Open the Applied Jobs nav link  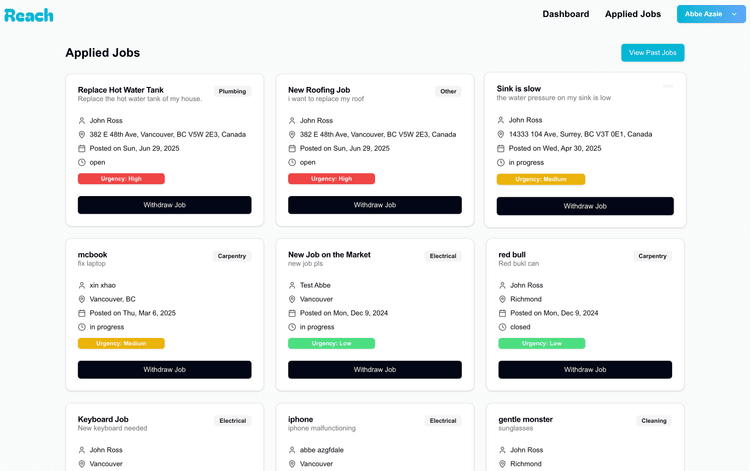pyautogui.click(x=633, y=14)
